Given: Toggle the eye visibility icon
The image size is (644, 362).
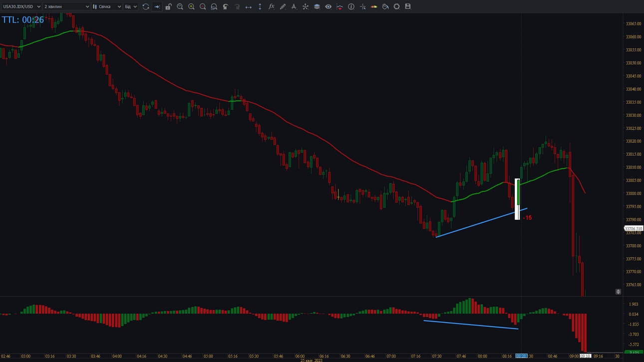Looking at the screenshot, I should pyautogui.click(x=328, y=6).
